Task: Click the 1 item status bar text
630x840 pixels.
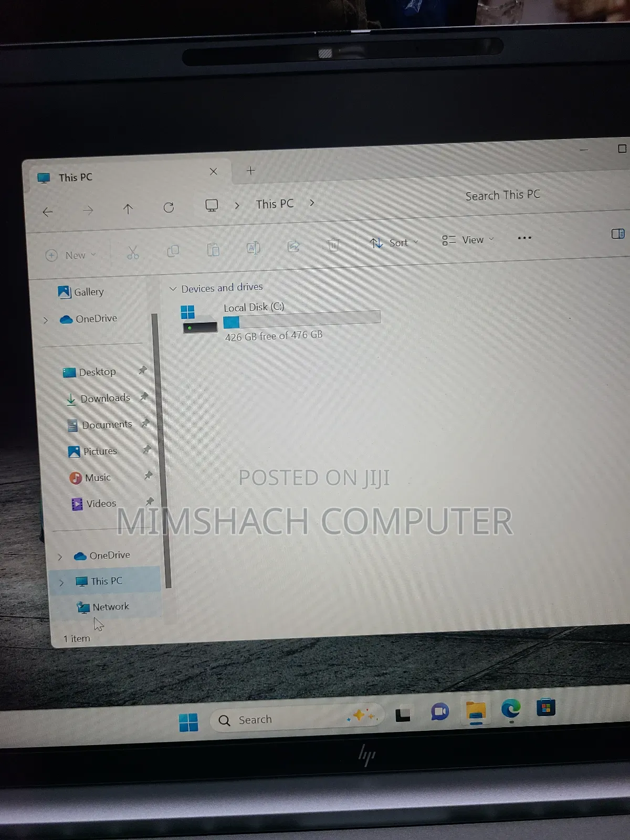Action: [77, 638]
